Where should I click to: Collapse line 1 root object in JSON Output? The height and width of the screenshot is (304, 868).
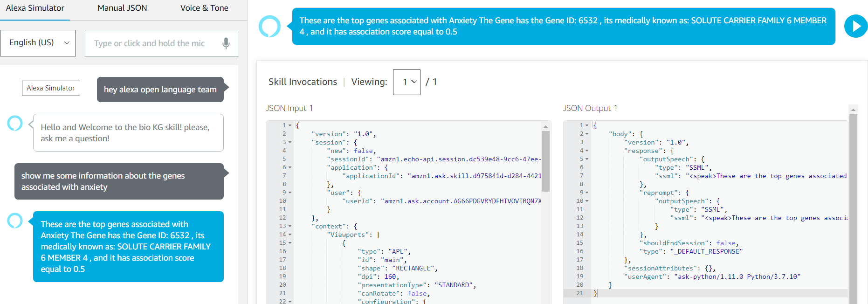coord(587,125)
